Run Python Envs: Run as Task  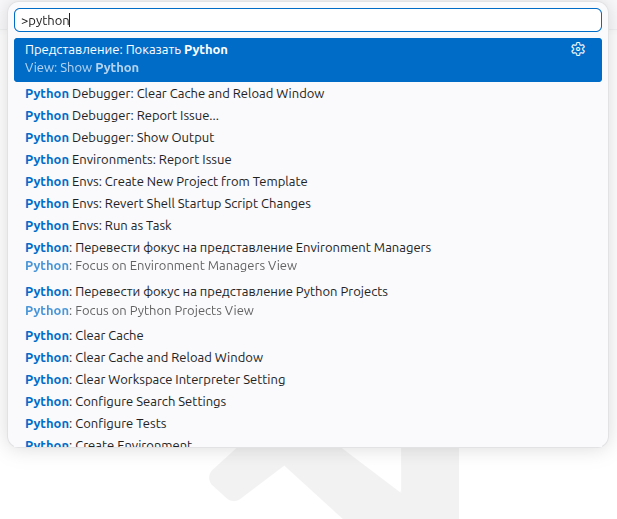click(308, 226)
